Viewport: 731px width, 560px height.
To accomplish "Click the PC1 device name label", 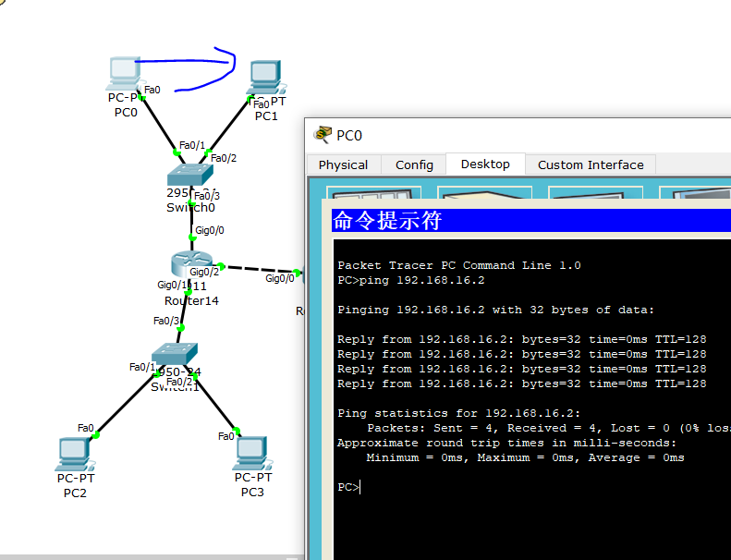I will (266, 116).
